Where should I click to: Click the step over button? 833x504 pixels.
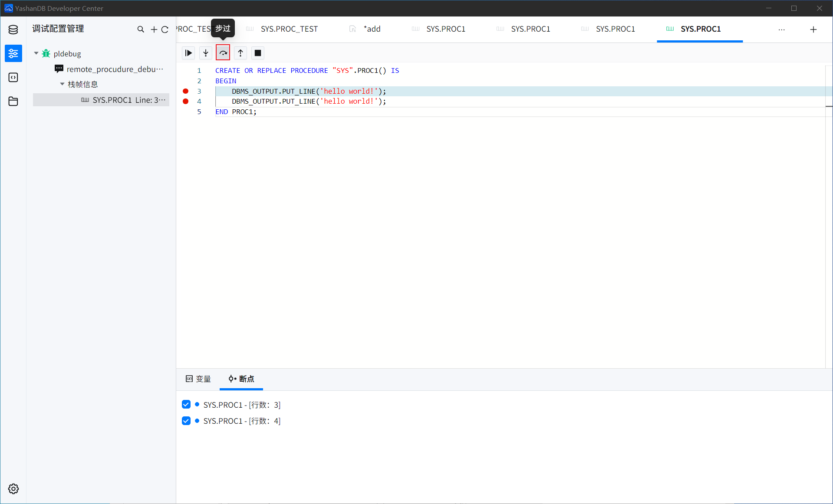tap(223, 53)
